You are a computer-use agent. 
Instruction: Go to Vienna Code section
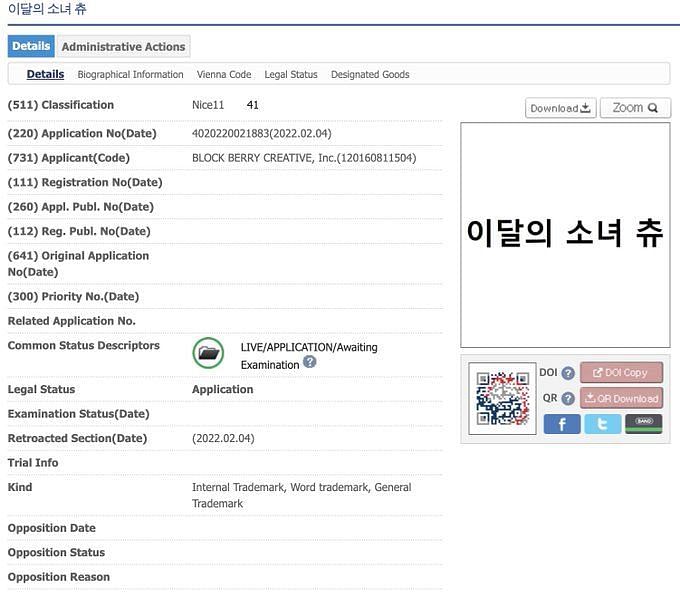coord(224,75)
